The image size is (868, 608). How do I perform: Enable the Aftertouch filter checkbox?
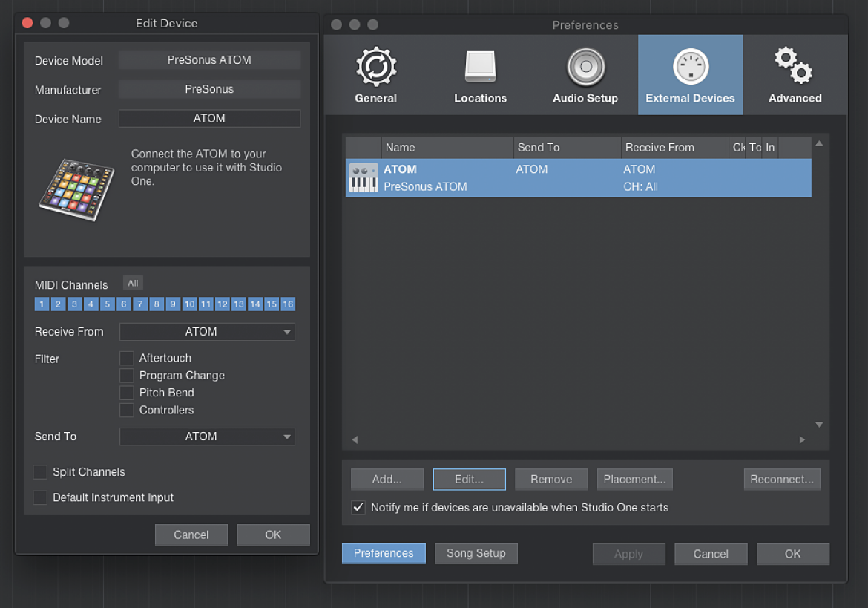127,359
